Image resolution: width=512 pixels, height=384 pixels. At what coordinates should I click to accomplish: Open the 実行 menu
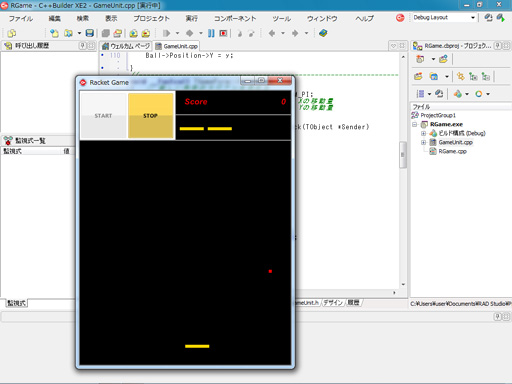[191, 18]
